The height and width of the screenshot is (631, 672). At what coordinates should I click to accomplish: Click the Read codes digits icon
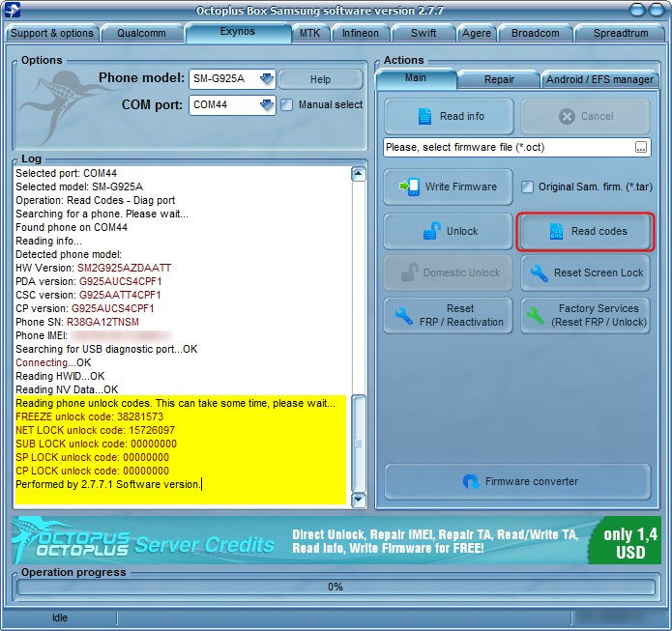point(556,231)
